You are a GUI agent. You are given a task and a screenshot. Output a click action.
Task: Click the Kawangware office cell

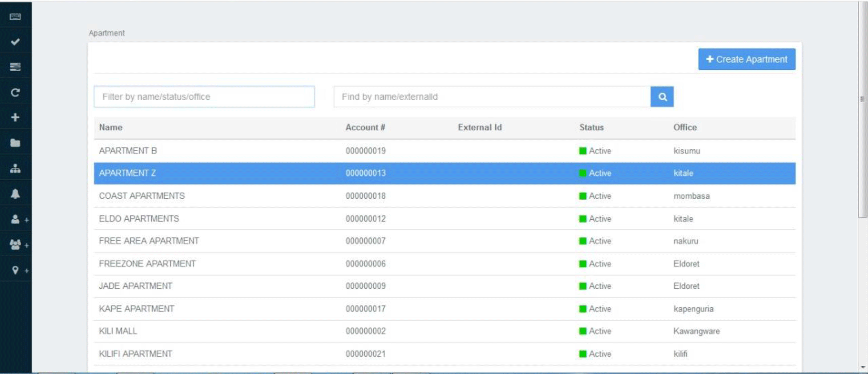[x=696, y=331]
